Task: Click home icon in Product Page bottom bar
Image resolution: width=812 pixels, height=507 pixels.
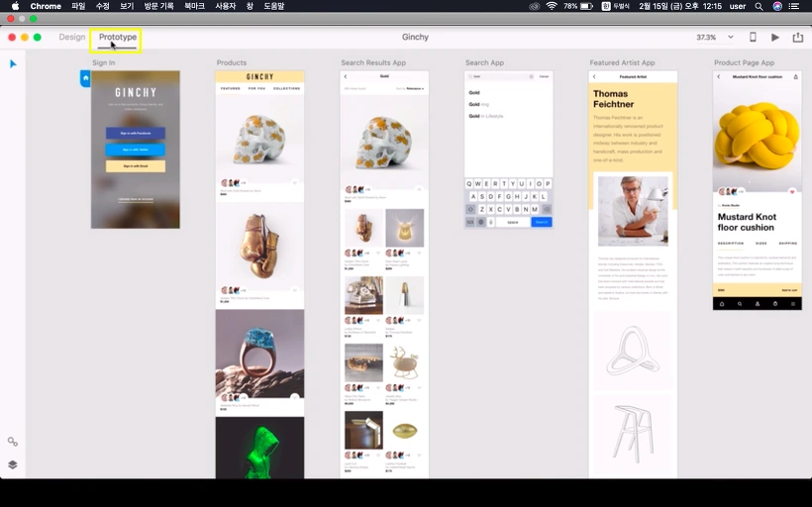Action: 722,304
